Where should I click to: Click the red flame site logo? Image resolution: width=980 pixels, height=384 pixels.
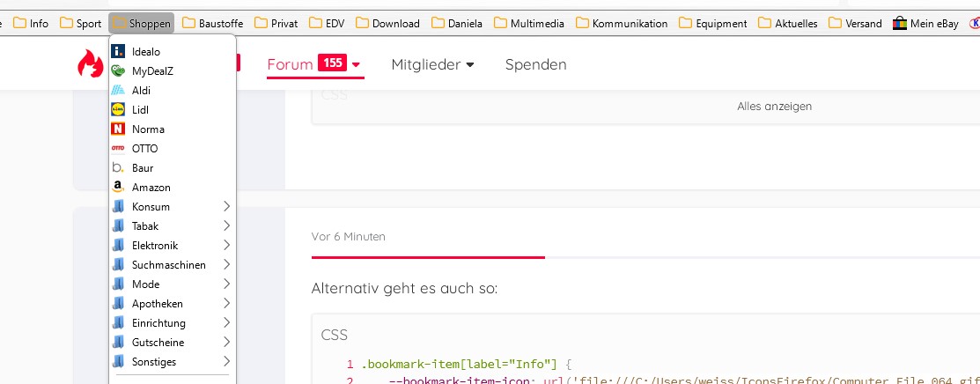click(x=89, y=63)
